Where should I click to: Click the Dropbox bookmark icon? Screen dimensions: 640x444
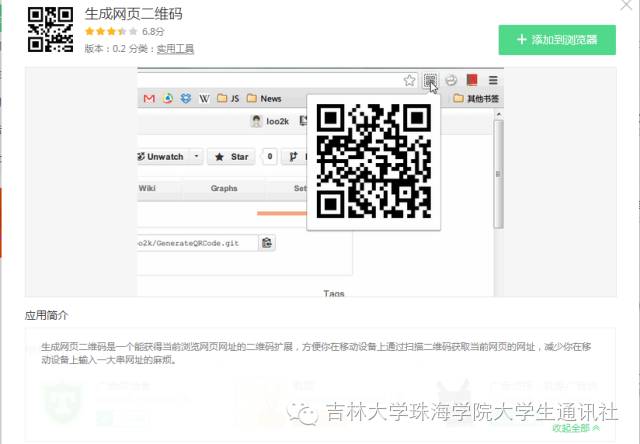(x=186, y=98)
